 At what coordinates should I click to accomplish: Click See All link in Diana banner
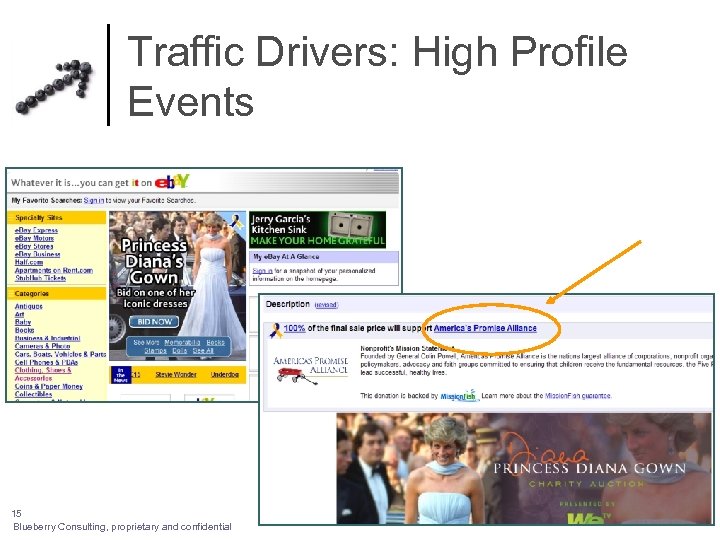coord(203,351)
